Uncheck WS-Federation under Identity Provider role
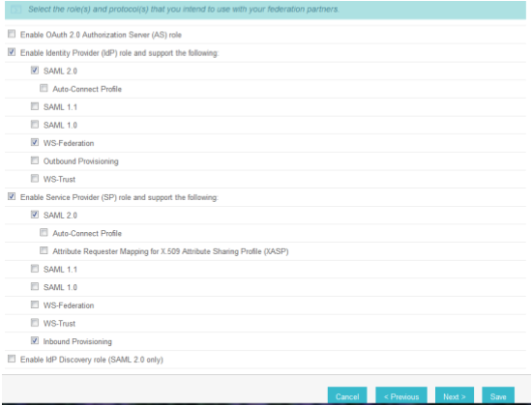The height and width of the screenshot is (405, 532). click(35, 142)
